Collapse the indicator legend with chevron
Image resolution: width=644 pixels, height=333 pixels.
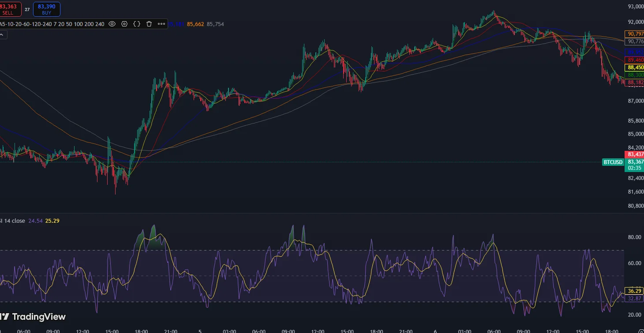[3, 35]
